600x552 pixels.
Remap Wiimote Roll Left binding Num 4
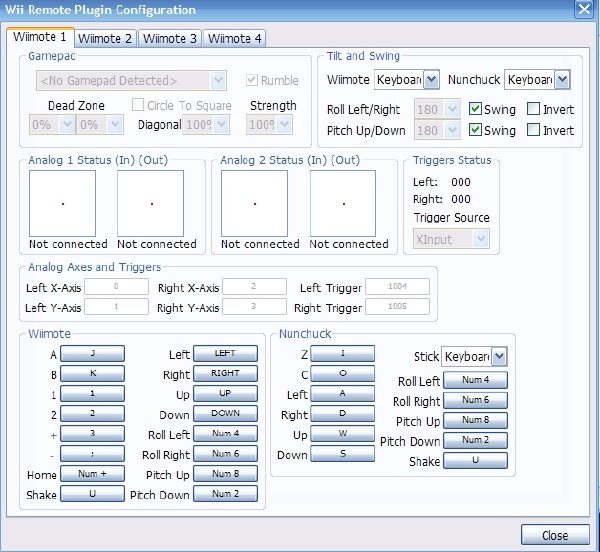click(x=225, y=433)
